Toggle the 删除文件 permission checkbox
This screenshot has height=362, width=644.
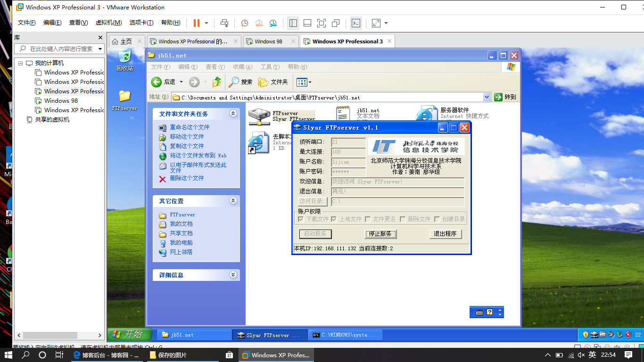pyautogui.click(x=403, y=219)
